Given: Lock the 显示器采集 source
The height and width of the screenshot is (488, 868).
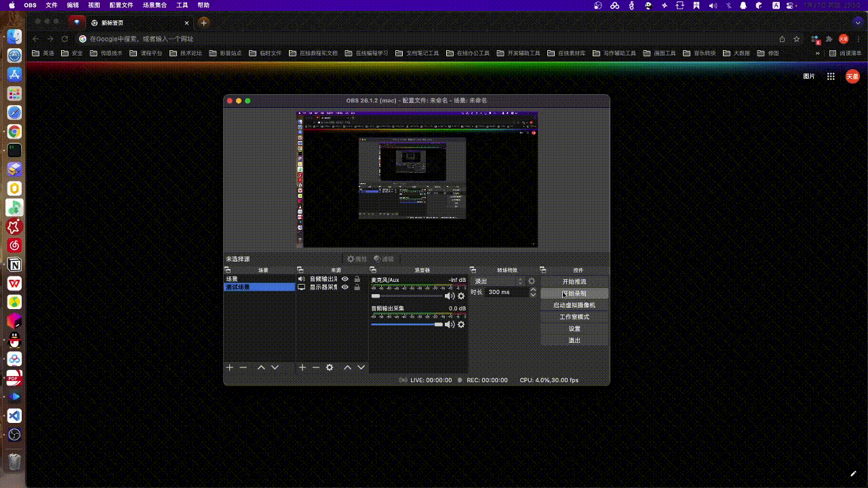Looking at the screenshot, I should [x=357, y=287].
